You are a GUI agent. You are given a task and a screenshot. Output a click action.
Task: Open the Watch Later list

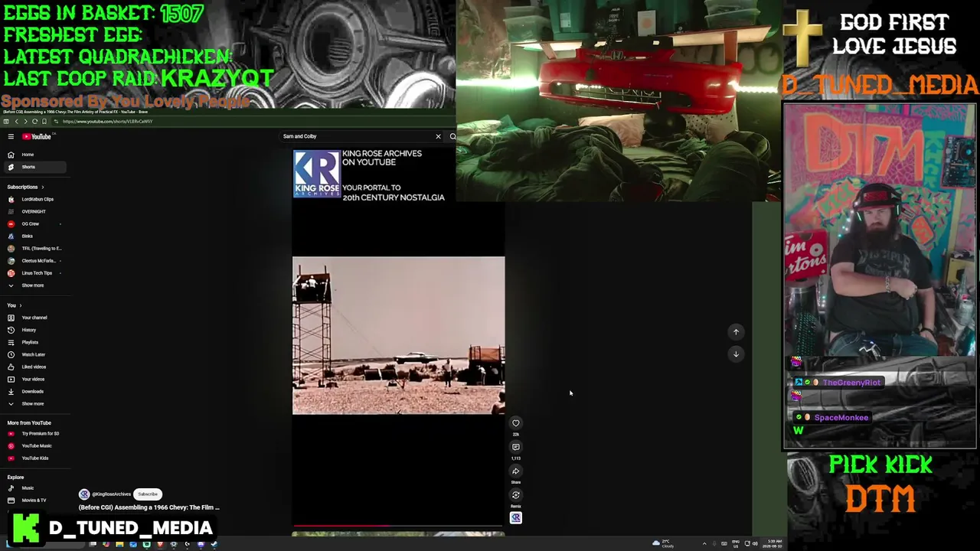coord(35,354)
